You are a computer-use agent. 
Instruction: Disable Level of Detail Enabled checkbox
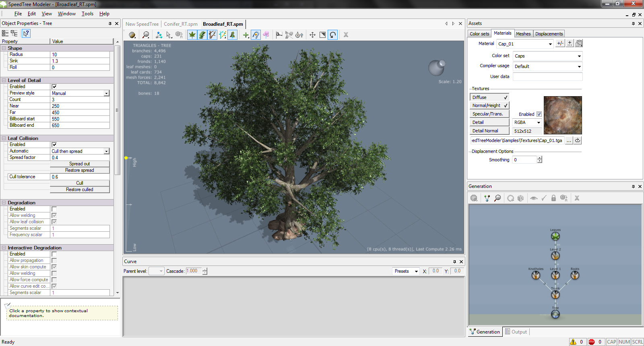click(x=54, y=86)
